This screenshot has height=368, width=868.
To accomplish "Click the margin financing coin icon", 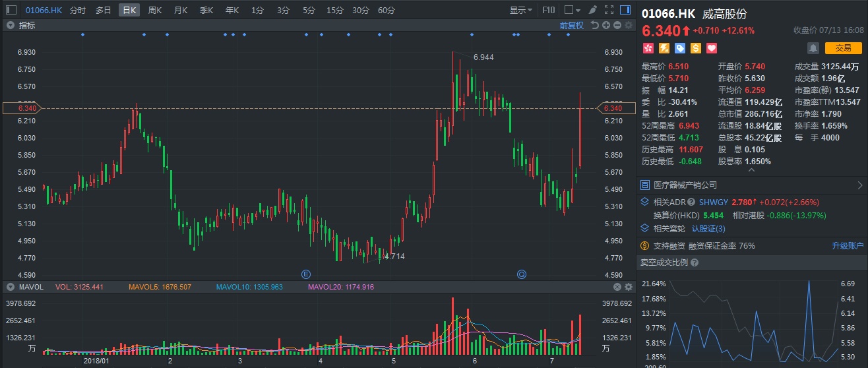I will [646, 245].
